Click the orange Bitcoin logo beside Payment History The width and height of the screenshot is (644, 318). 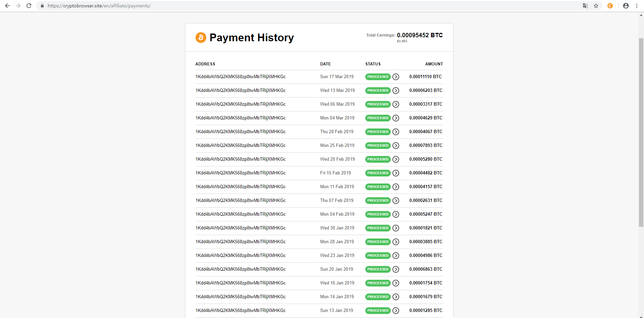click(x=201, y=38)
